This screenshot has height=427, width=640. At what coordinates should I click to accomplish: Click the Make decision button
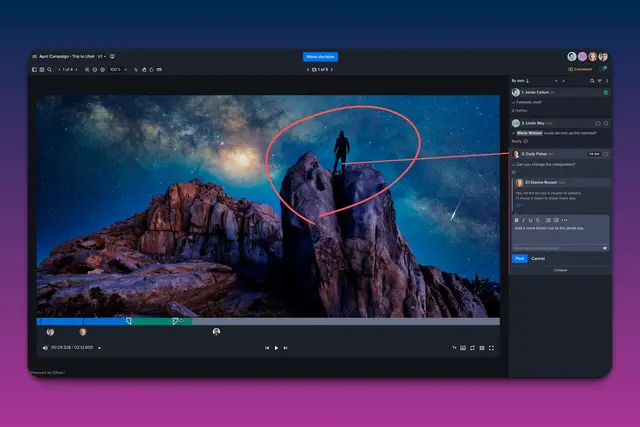point(320,57)
